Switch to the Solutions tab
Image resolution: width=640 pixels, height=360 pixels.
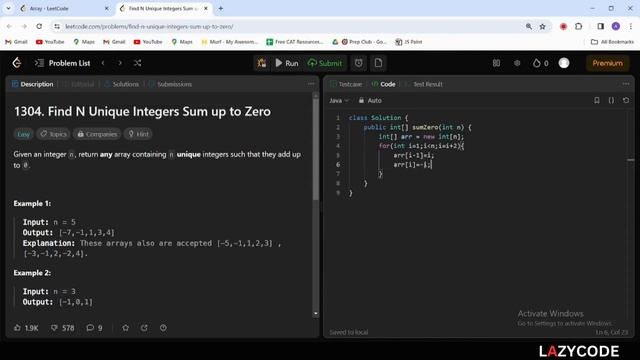click(x=122, y=84)
